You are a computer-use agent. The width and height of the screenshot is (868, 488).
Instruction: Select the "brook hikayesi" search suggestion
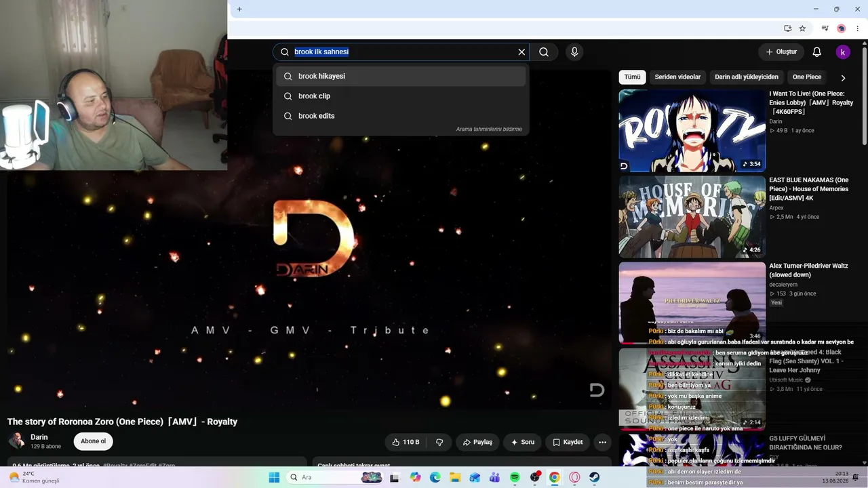pyautogui.click(x=401, y=77)
